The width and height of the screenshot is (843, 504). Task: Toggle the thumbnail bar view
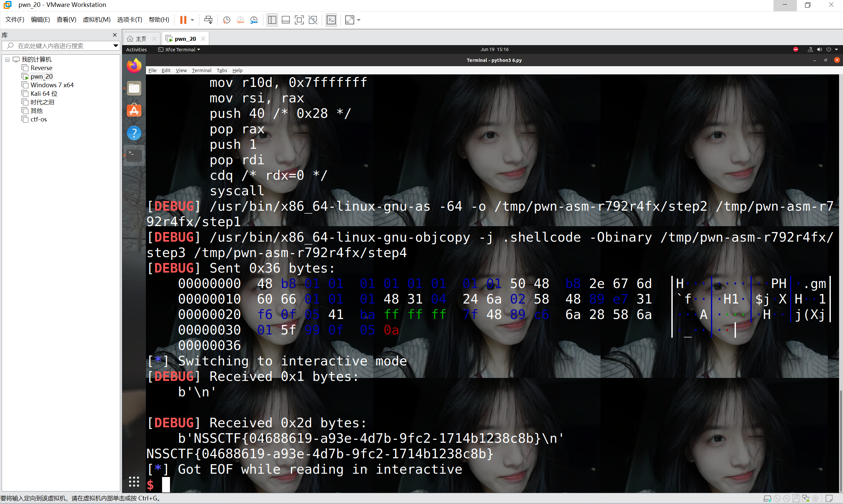286,20
